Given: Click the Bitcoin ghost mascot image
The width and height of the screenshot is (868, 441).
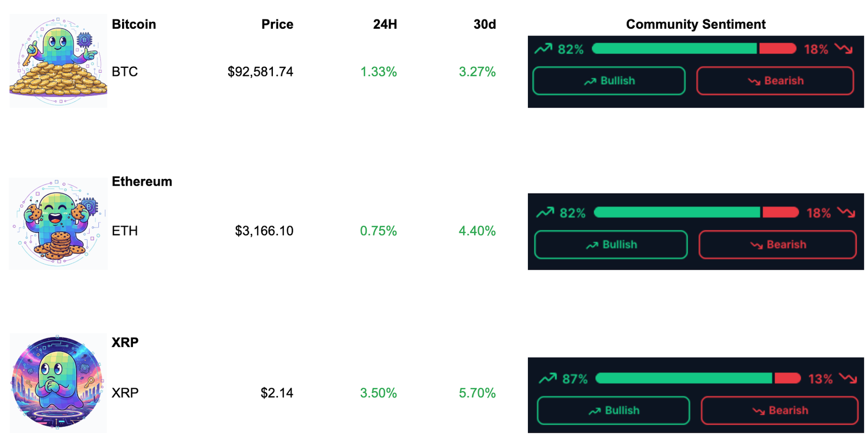Looking at the screenshot, I should point(58,61).
